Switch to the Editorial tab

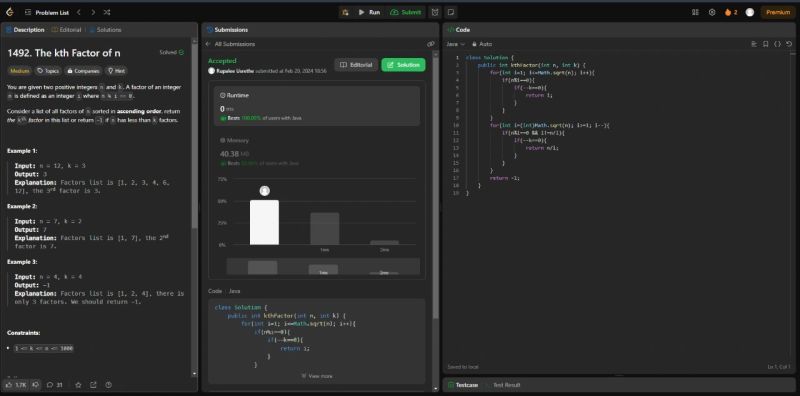(x=66, y=30)
